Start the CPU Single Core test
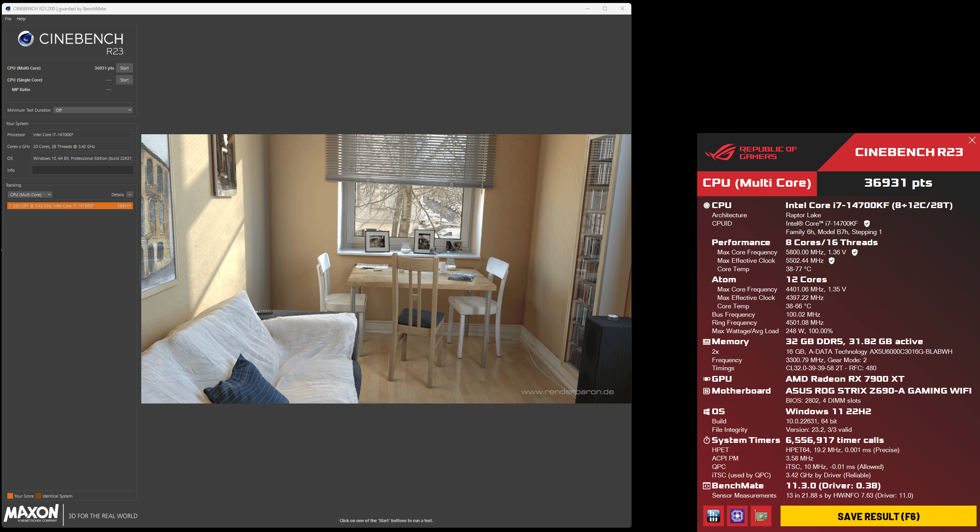 point(124,80)
